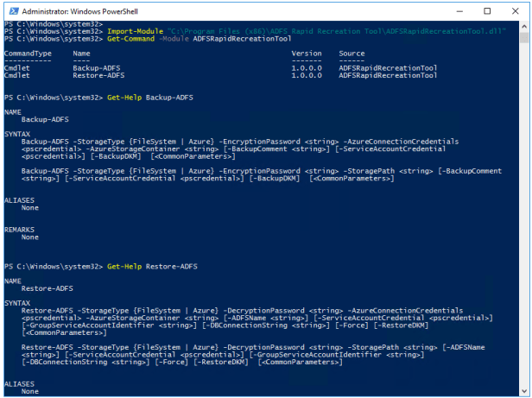Click the 'Get-Help Restore-ADFS' command line

152,267
